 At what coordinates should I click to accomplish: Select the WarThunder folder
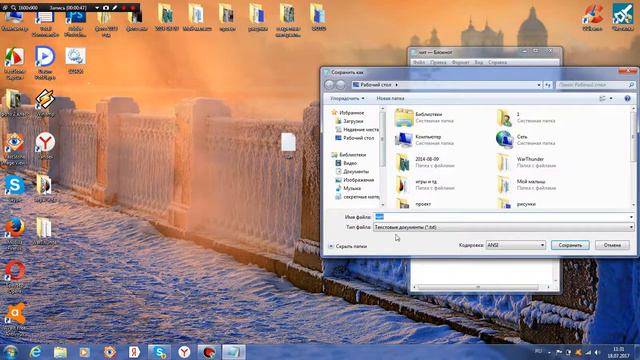tap(526, 162)
